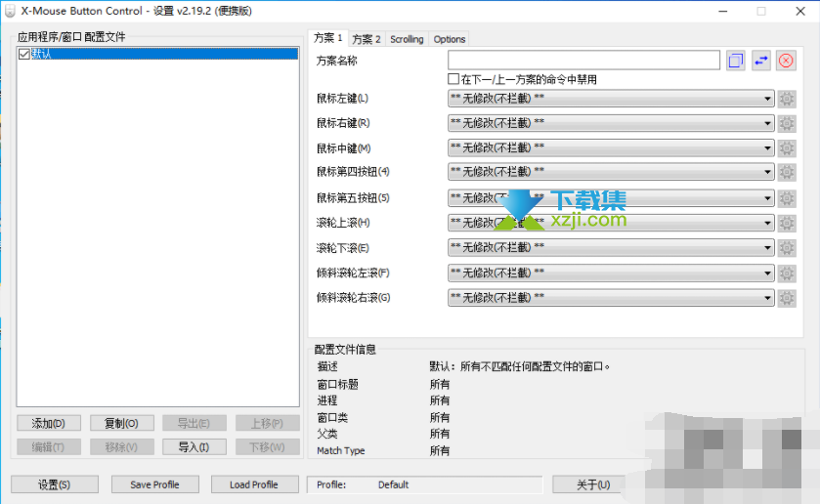Open gear settings for 倾斜滚轮右滚(G)
The image size is (820, 504).
[787, 298]
